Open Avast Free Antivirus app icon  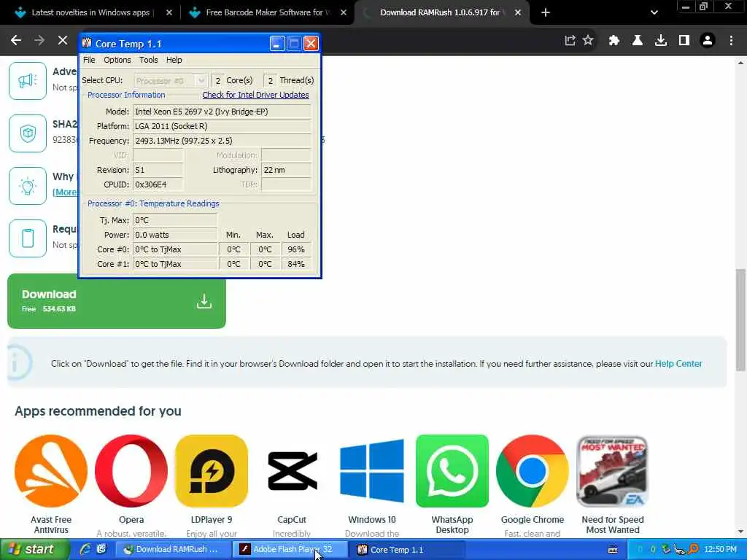point(51,471)
